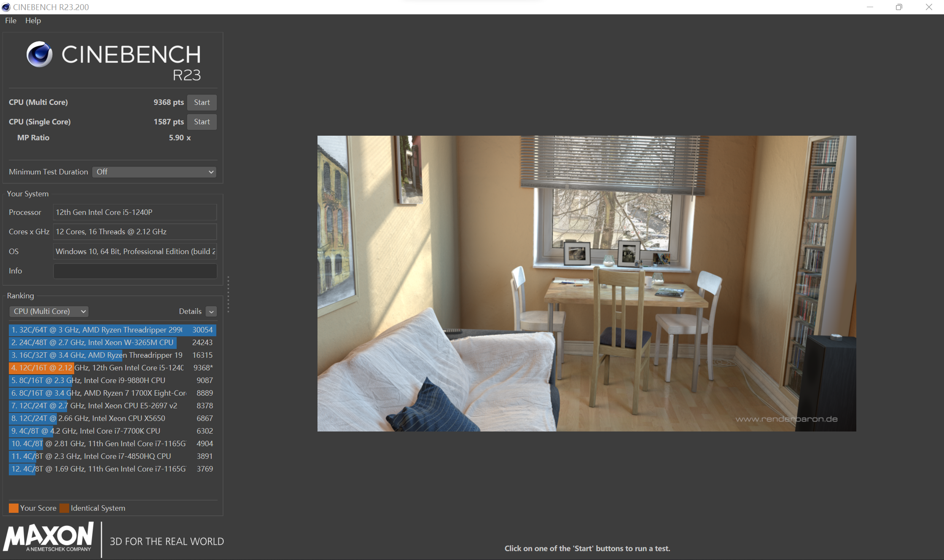Viewport: 944px width, 560px height.
Task: Click the brown Identical System legend swatch
Action: [64, 508]
